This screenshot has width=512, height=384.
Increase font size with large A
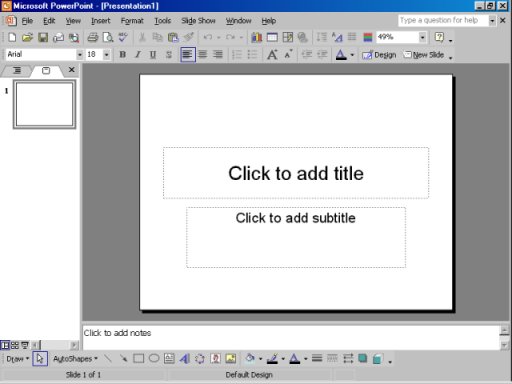pyautogui.click(x=272, y=55)
